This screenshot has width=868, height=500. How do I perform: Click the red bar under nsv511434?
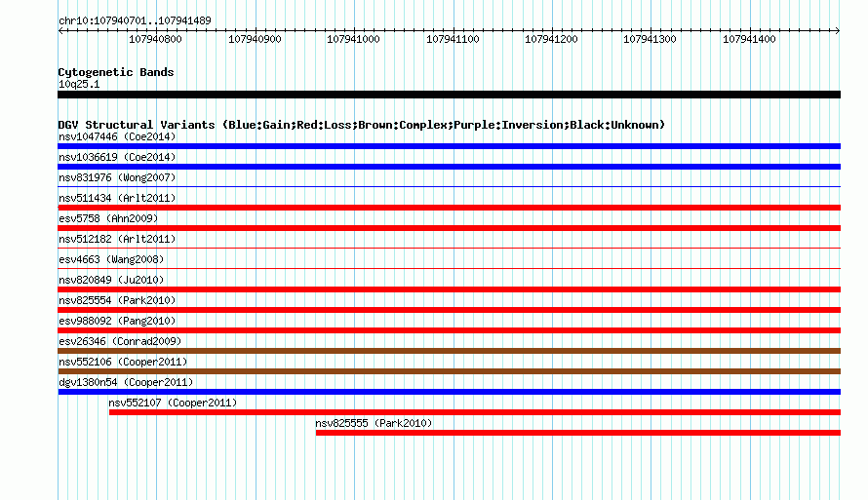449,208
